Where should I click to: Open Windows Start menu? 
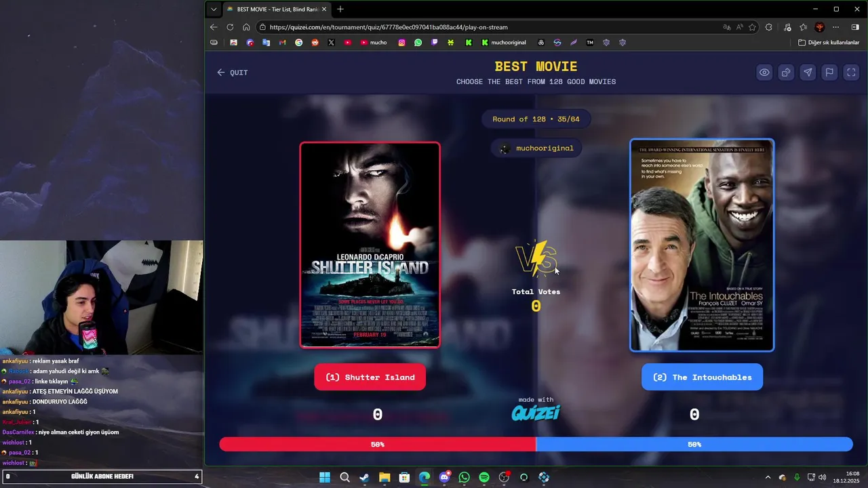point(325,477)
